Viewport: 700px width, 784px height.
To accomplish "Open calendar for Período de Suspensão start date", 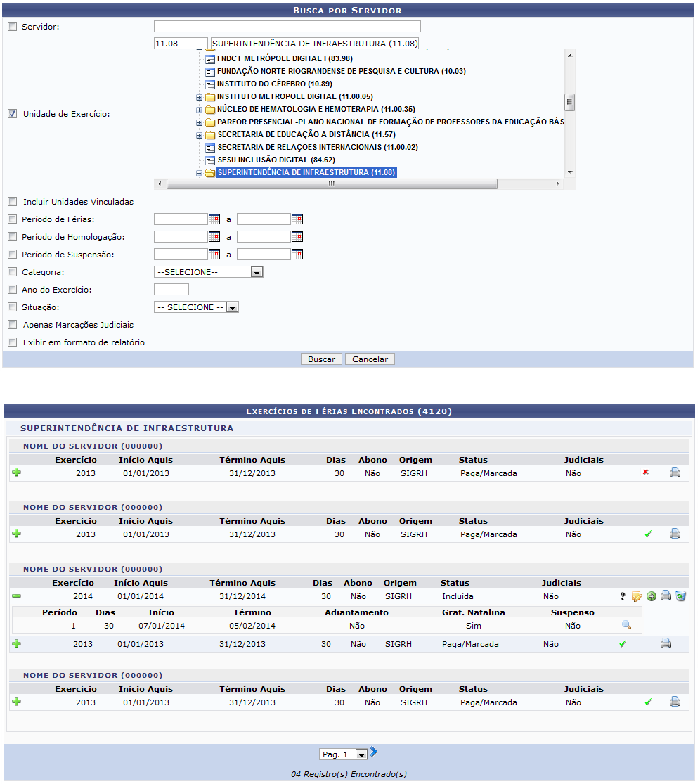I will coord(214,255).
